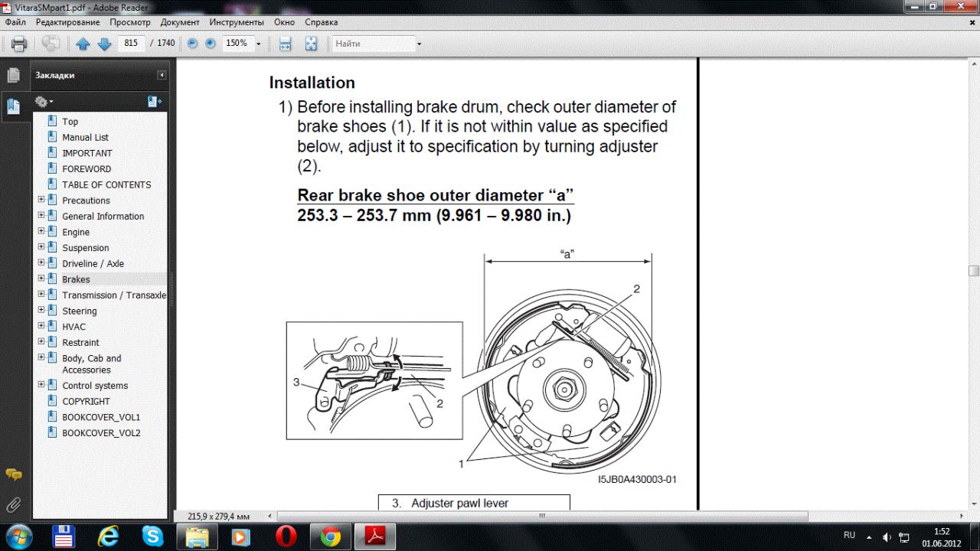Click the Print icon in toolbar
Image resolution: width=980 pixels, height=551 pixels.
point(19,44)
